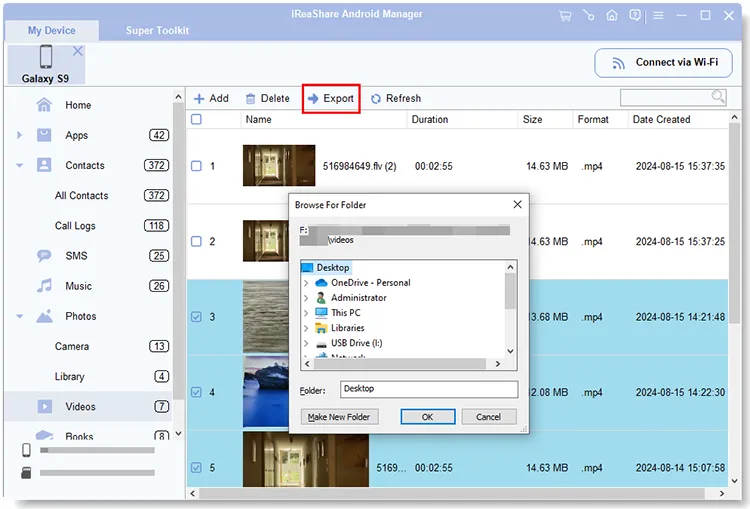750x509 pixels.
Task: Select Libraries in the folder tree
Action: click(347, 328)
